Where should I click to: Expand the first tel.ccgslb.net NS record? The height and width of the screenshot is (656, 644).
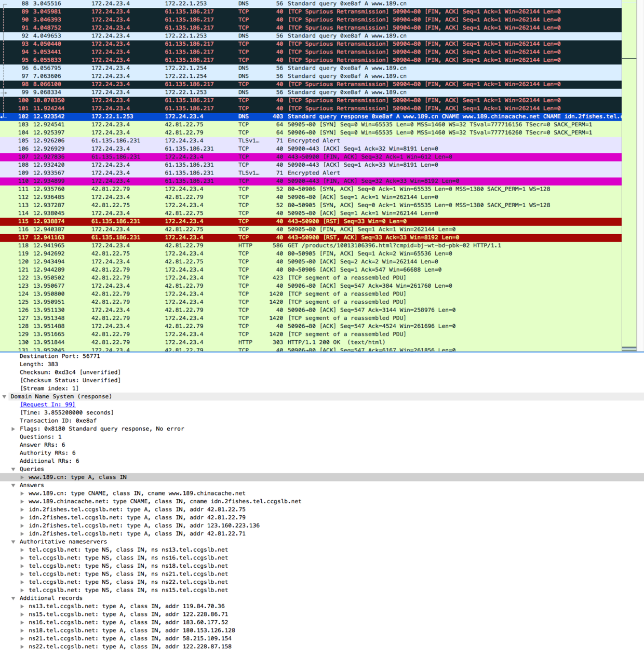(x=22, y=550)
